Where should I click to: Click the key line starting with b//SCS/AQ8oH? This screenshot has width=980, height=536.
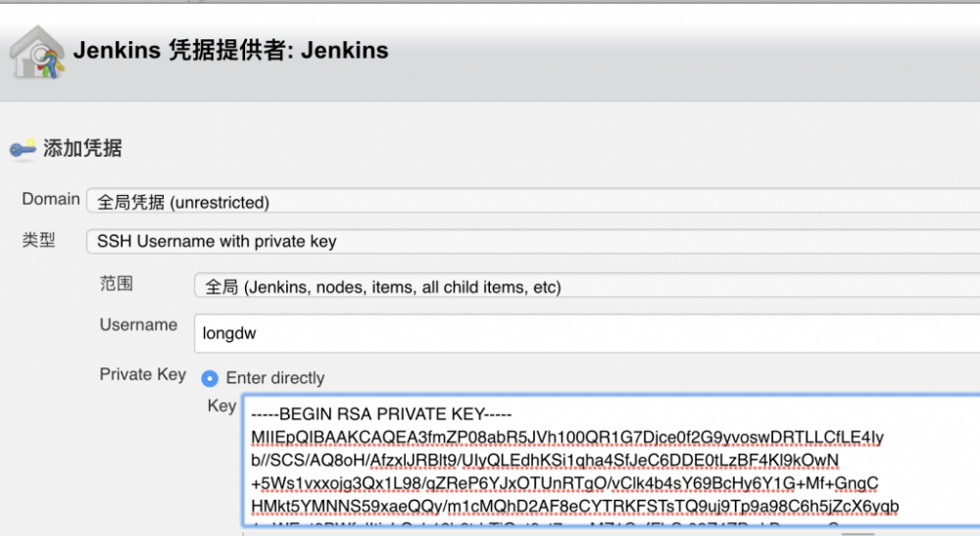(545, 461)
